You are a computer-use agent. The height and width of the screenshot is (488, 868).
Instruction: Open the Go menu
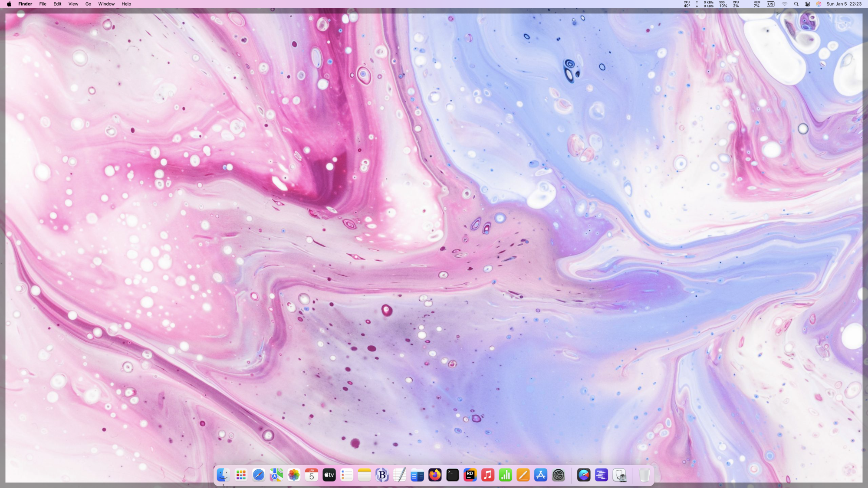(88, 4)
